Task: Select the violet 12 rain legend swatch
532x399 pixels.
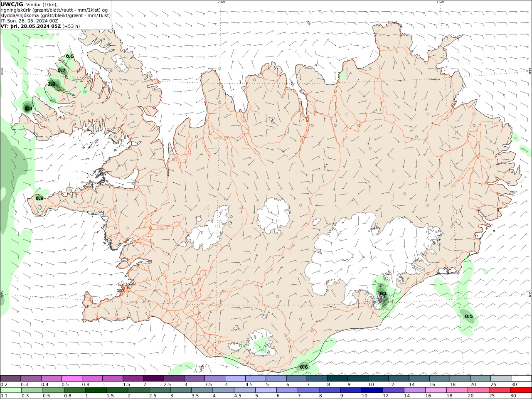Action: [x=393, y=390]
